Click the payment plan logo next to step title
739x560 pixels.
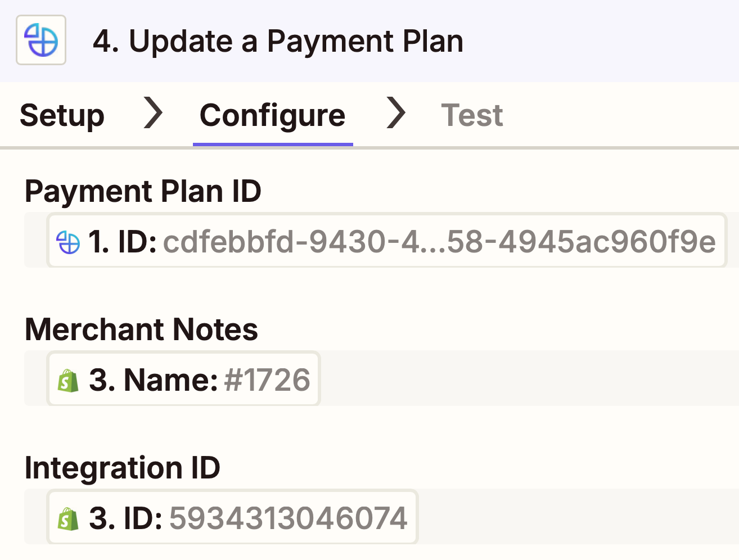(x=41, y=40)
